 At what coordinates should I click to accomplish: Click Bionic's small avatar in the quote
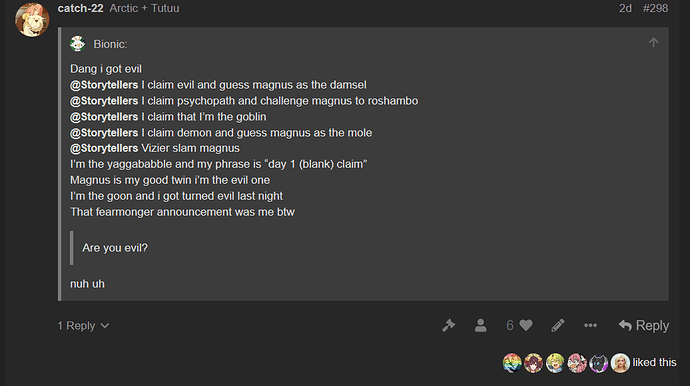[78, 44]
